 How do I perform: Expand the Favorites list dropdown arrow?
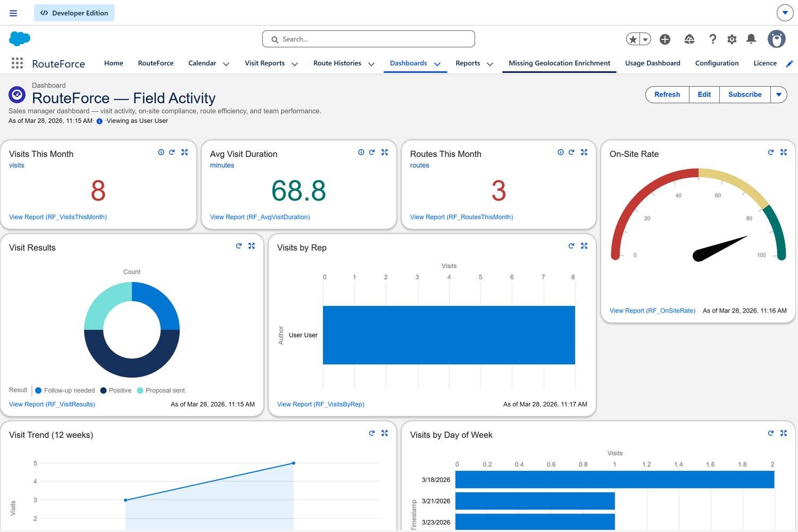coord(645,39)
